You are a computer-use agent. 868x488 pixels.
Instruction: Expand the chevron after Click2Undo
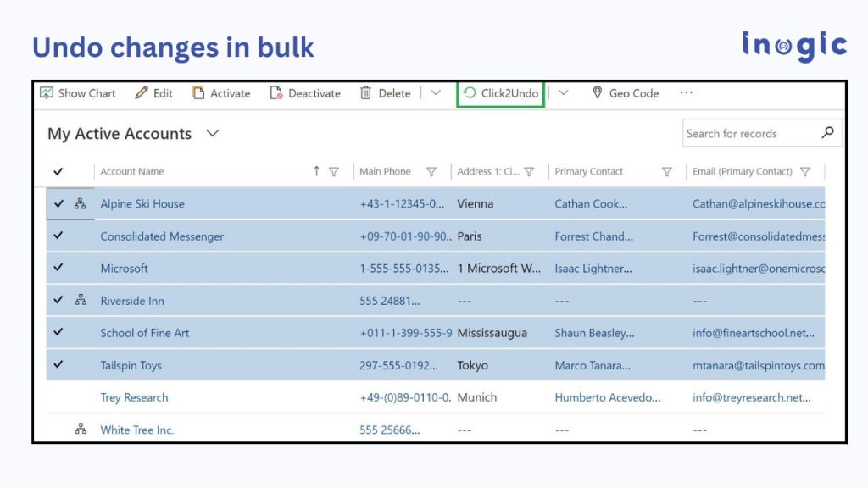coord(563,93)
